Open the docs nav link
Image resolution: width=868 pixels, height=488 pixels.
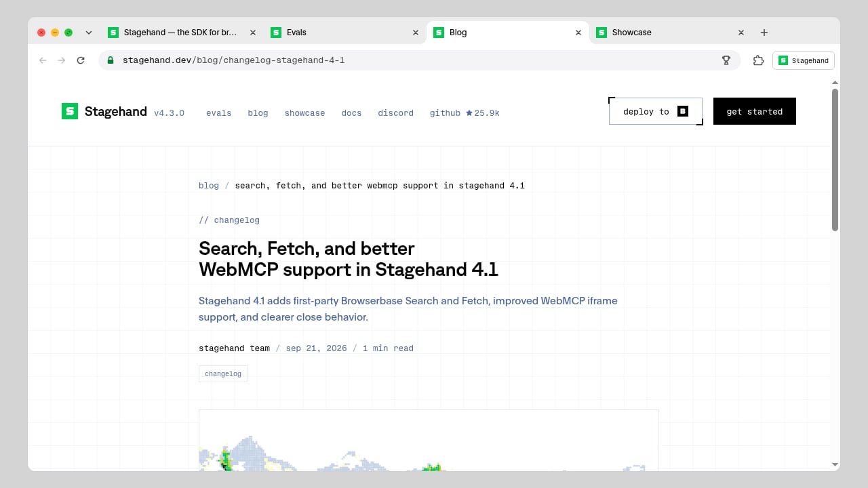[351, 113]
